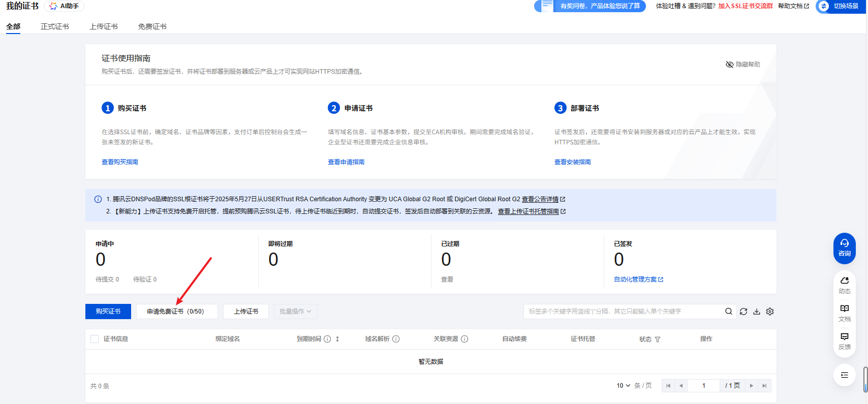Viewport: 868px width, 404px height.
Task: Expand the 批量操作 dropdown
Action: 295,312
